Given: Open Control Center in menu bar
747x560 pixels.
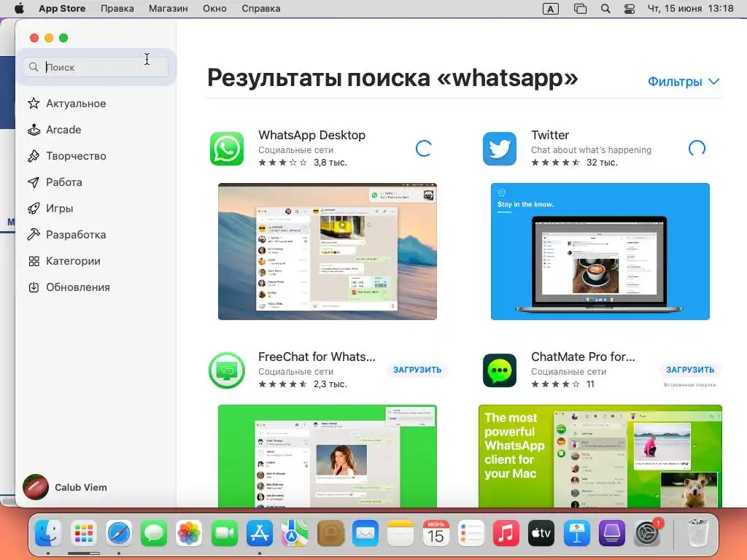Looking at the screenshot, I should click(630, 9).
